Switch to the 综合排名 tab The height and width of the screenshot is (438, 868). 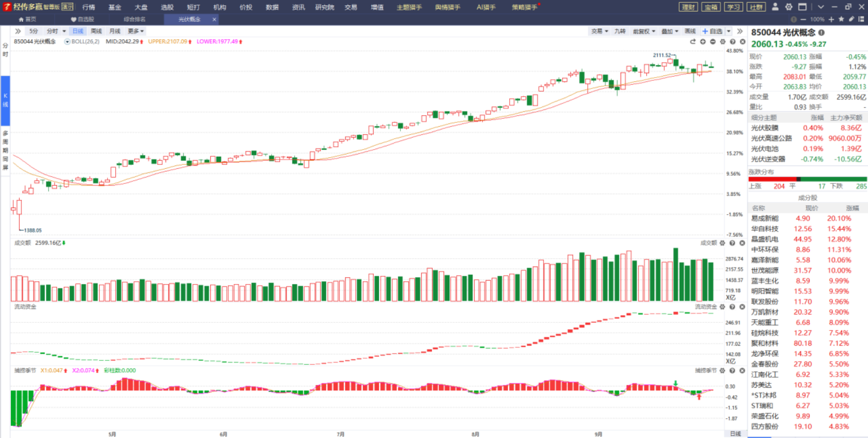tap(134, 19)
